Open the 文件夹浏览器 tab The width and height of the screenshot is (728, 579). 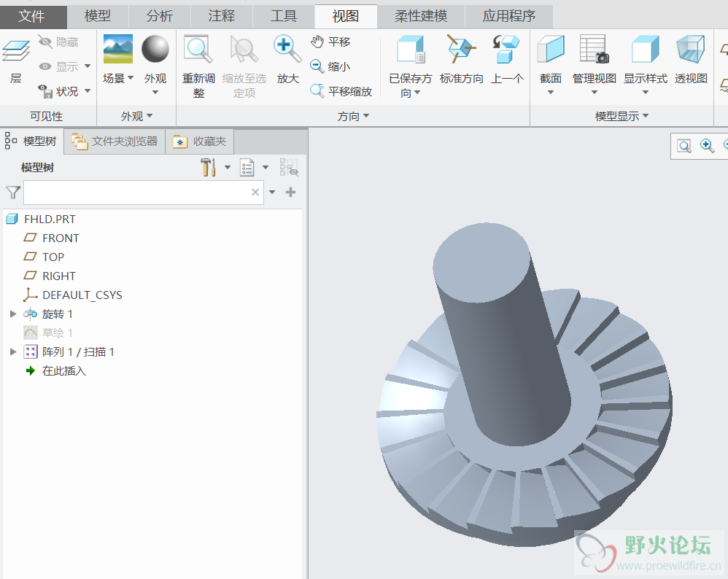coord(115,141)
